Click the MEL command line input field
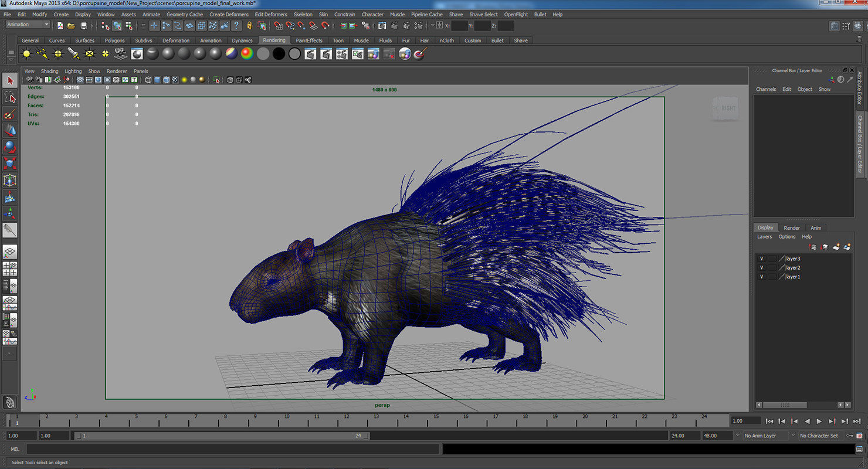The height and width of the screenshot is (469, 868). 233,449
